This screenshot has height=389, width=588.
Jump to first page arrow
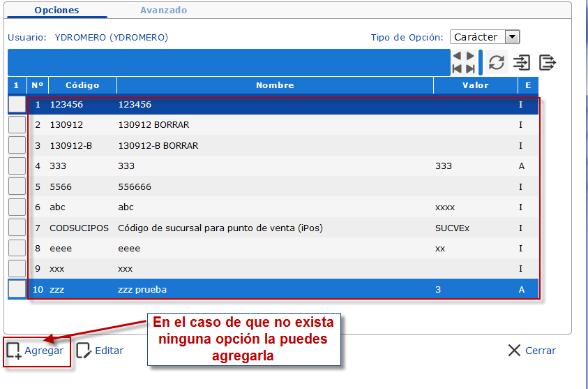pyautogui.click(x=457, y=68)
